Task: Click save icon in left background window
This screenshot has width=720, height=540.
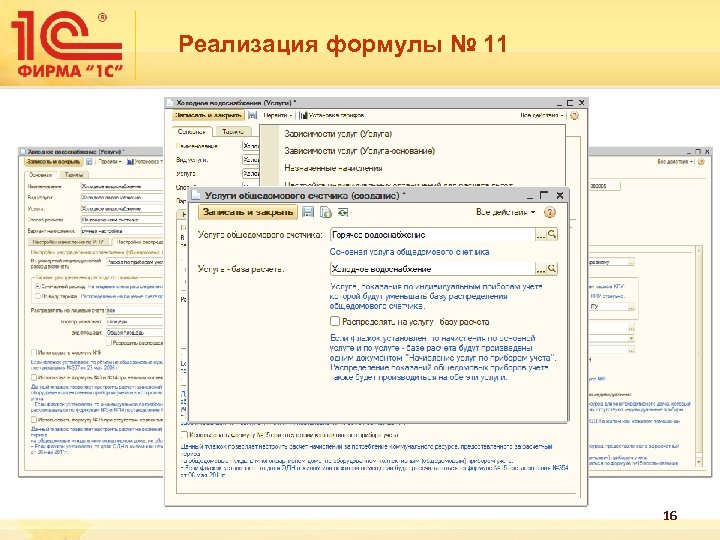Action: pyautogui.click(x=89, y=162)
